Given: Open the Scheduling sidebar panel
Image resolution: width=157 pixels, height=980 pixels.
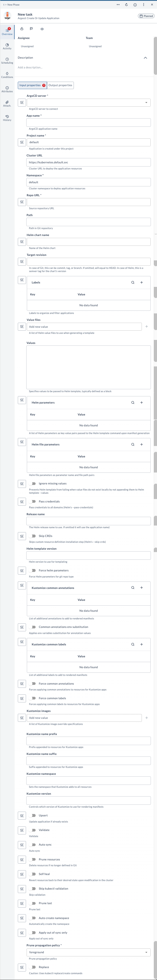Looking at the screenshot, I should click(x=7, y=61).
